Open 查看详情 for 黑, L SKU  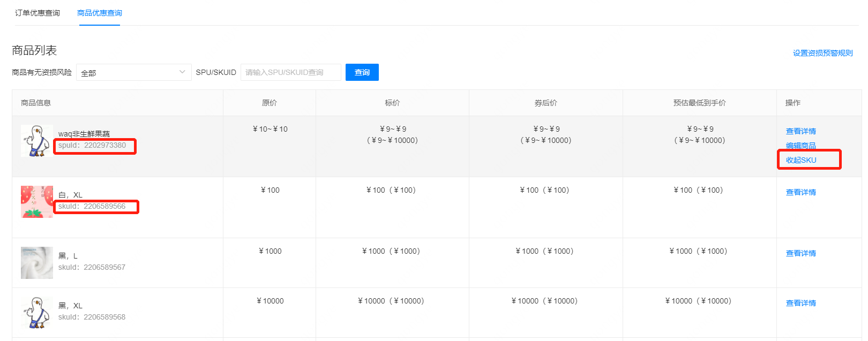800,253
